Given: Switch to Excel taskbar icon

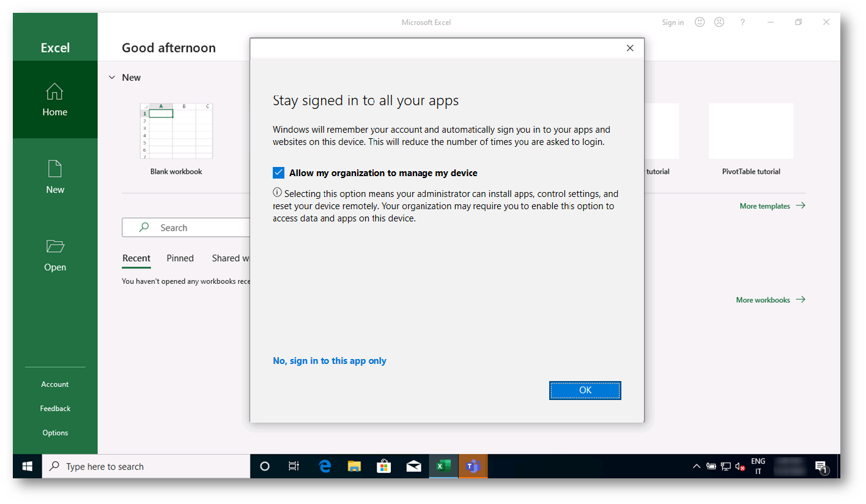Looking at the screenshot, I should (x=443, y=466).
